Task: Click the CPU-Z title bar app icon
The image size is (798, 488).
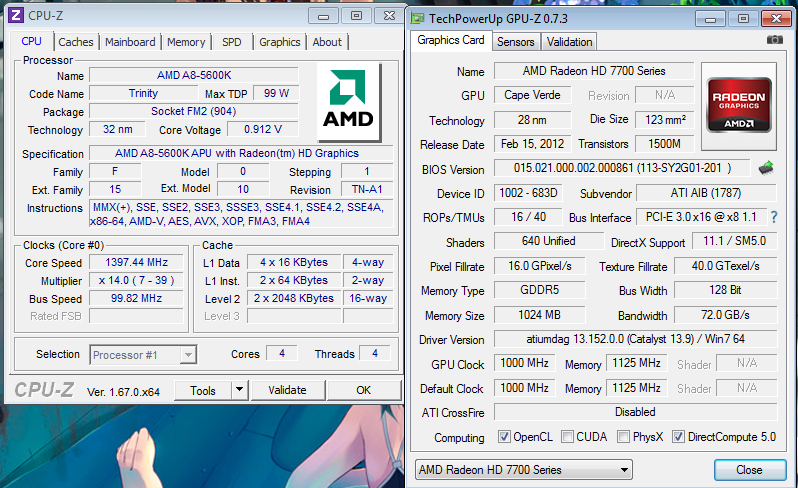Action: click(16, 15)
